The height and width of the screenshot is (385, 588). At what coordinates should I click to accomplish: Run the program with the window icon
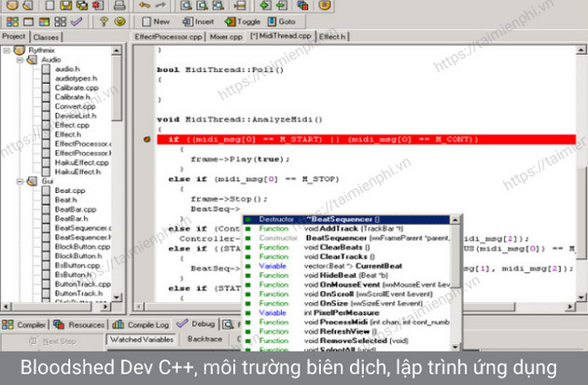(x=29, y=21)
